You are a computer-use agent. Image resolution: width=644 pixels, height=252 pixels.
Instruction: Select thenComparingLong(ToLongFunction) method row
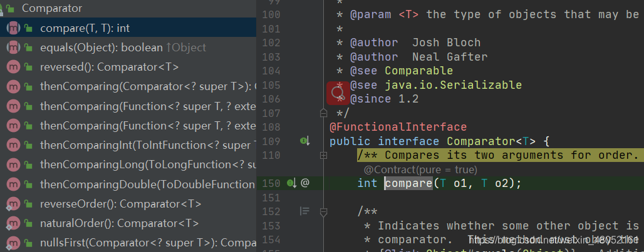128,164
